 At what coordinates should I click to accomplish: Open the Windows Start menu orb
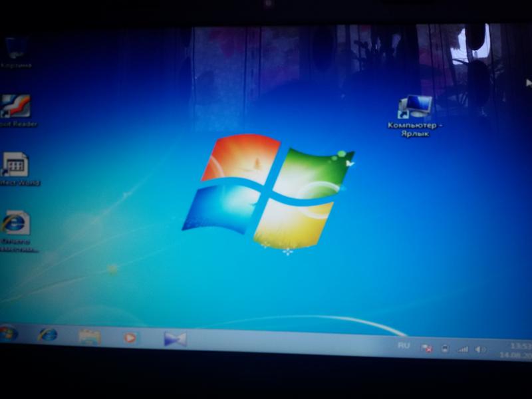8,334
